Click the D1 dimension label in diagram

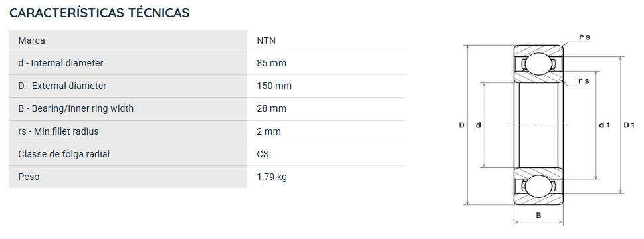click(629, 125)
